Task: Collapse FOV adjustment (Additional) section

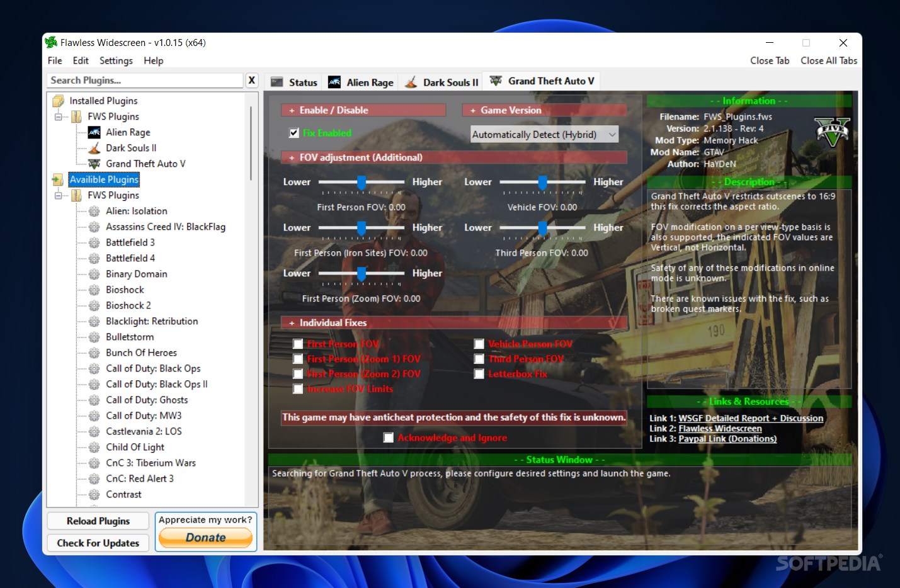Action: tap(454, 157)
